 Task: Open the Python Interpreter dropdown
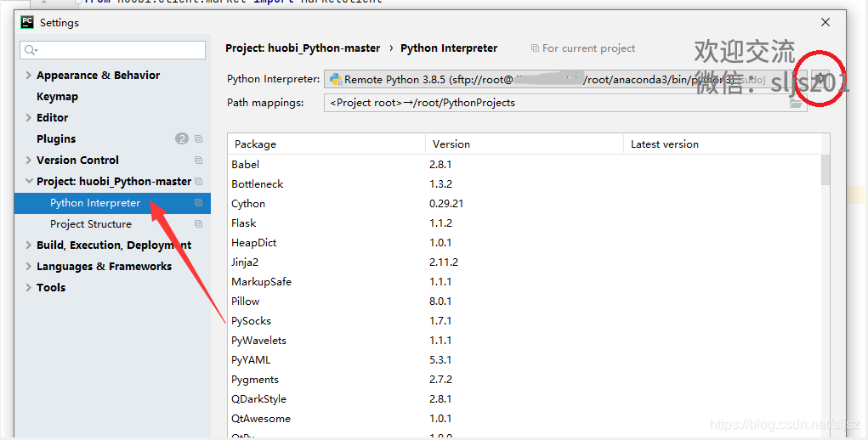(x=565, y=79)
